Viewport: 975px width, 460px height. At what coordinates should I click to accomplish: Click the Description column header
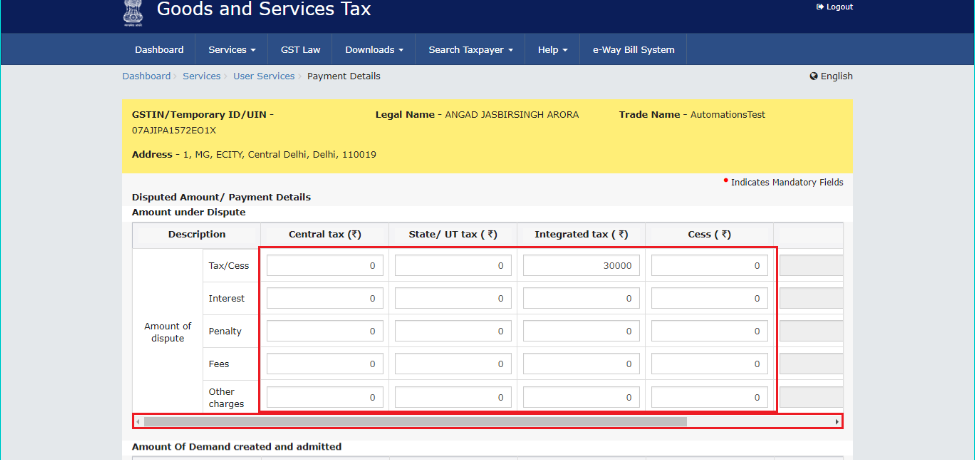click(x=196, y=235)
